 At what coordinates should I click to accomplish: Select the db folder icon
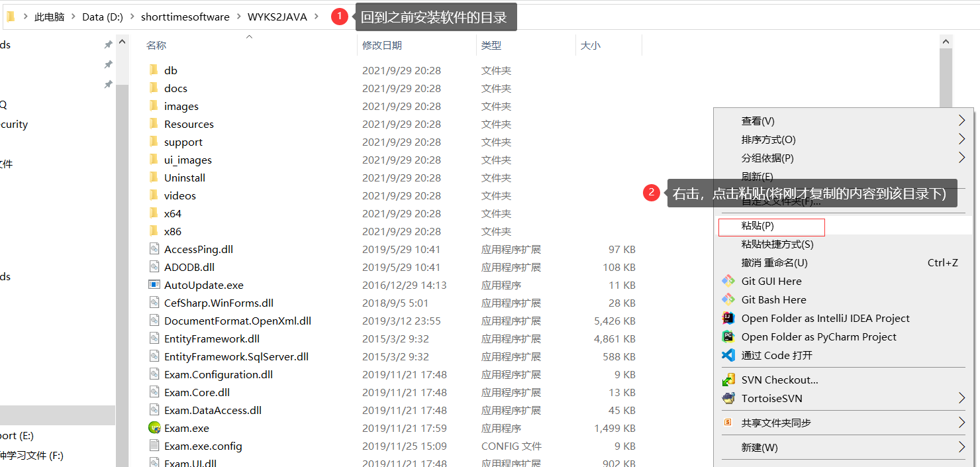click(154, 70)
